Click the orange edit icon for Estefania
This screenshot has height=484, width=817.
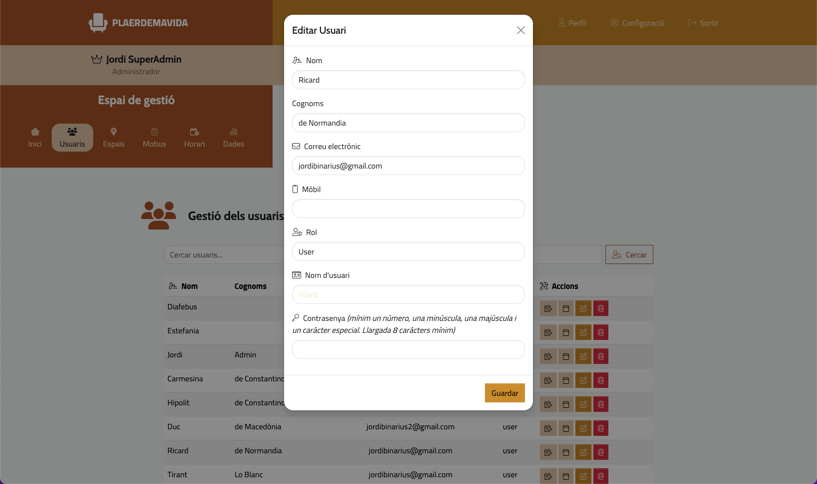(583, 332)
